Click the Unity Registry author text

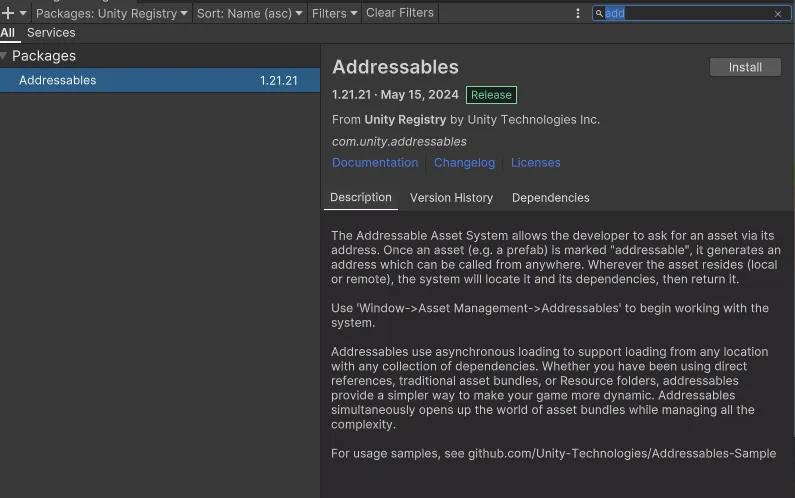tap(405, 120)
